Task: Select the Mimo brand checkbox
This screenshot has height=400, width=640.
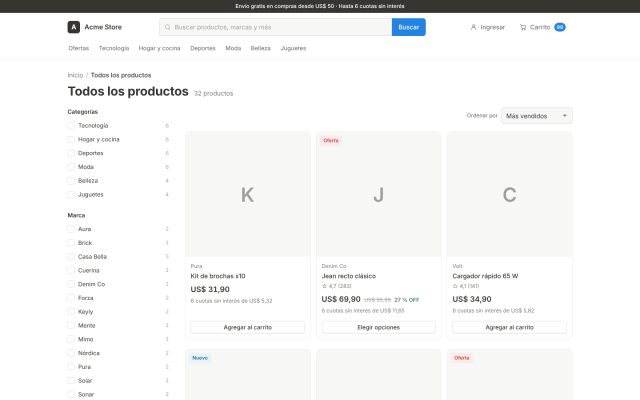Action: coord(71,339)
